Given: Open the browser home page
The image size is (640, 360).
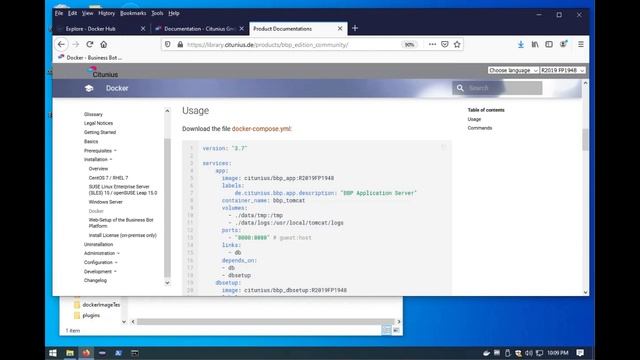Looking at the screenshot, I should 104,44.
